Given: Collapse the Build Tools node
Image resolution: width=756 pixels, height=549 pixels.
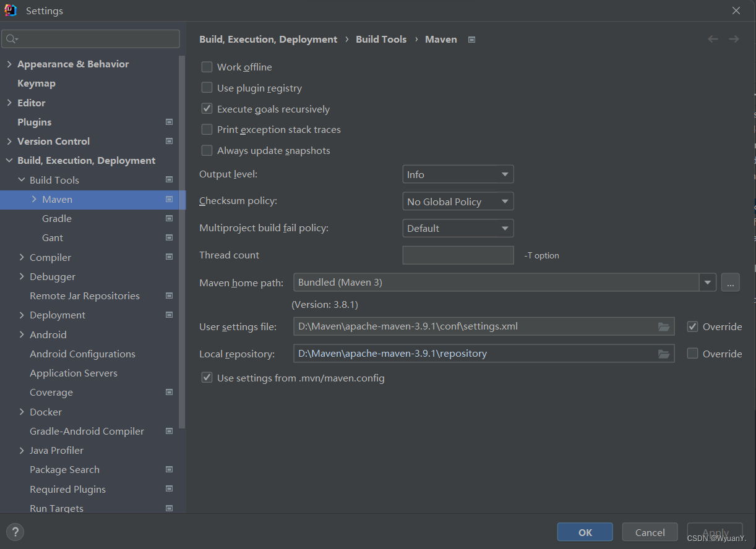Looking at the screenshot, I should [x=22, y=180].
